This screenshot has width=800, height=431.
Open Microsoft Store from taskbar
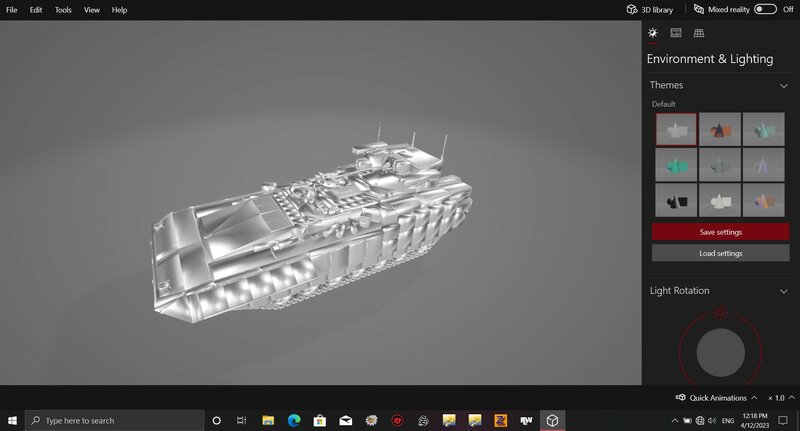pos(320,421)
